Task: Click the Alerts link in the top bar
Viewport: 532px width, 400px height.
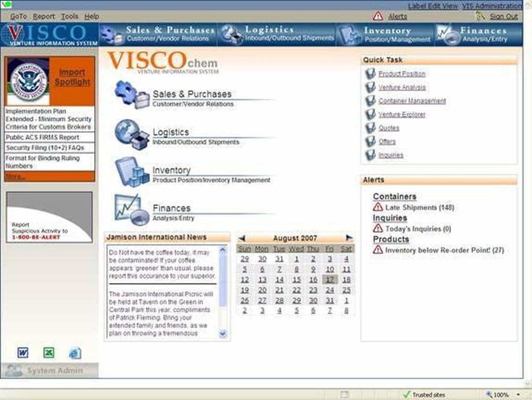Action: point(397,17)
